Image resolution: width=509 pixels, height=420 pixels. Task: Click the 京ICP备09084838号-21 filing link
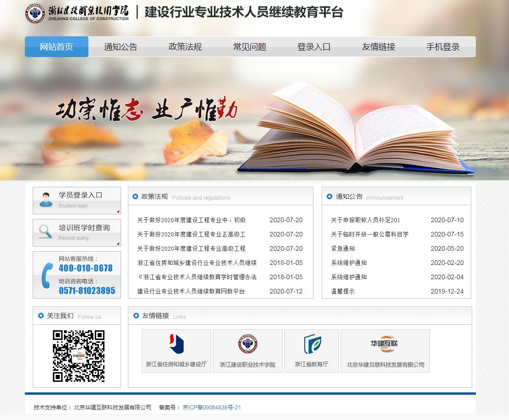point(212,407)
